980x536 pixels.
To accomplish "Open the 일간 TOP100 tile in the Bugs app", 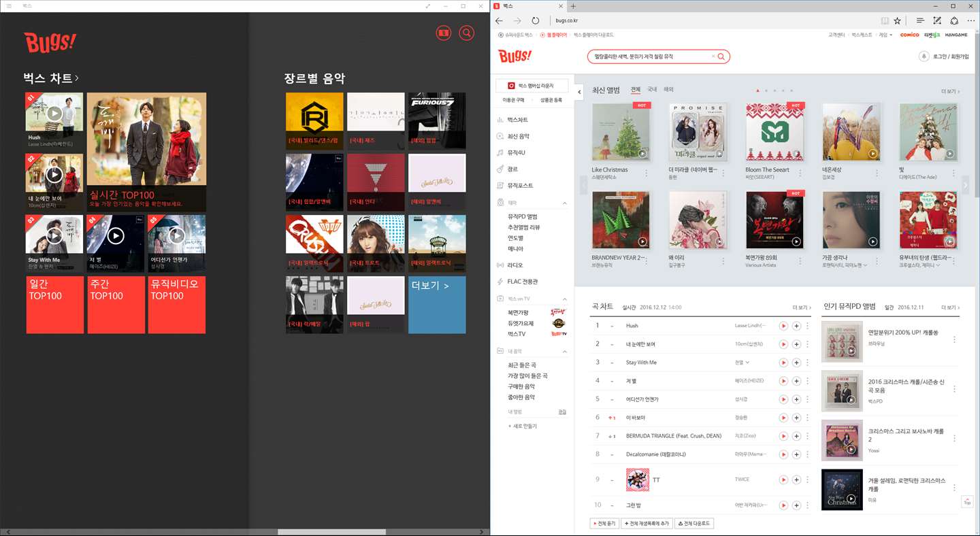I will 55,305.
